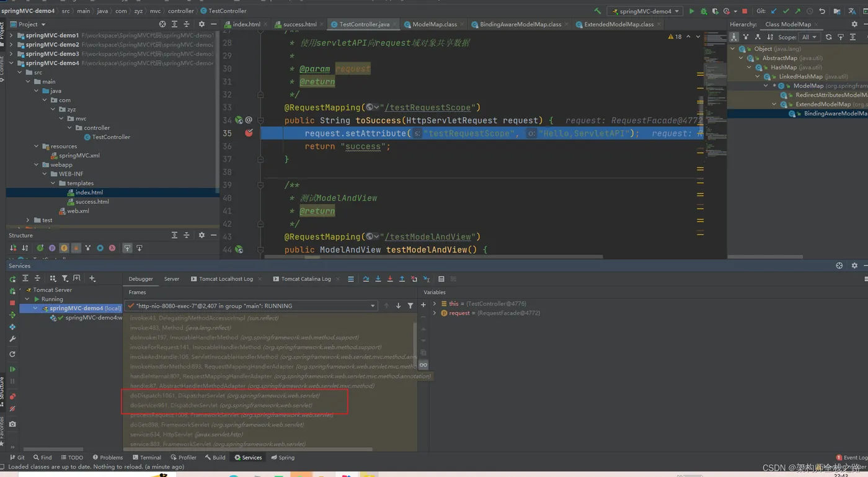
Task: Open the Terminal tool window
Action: point(146,457)
